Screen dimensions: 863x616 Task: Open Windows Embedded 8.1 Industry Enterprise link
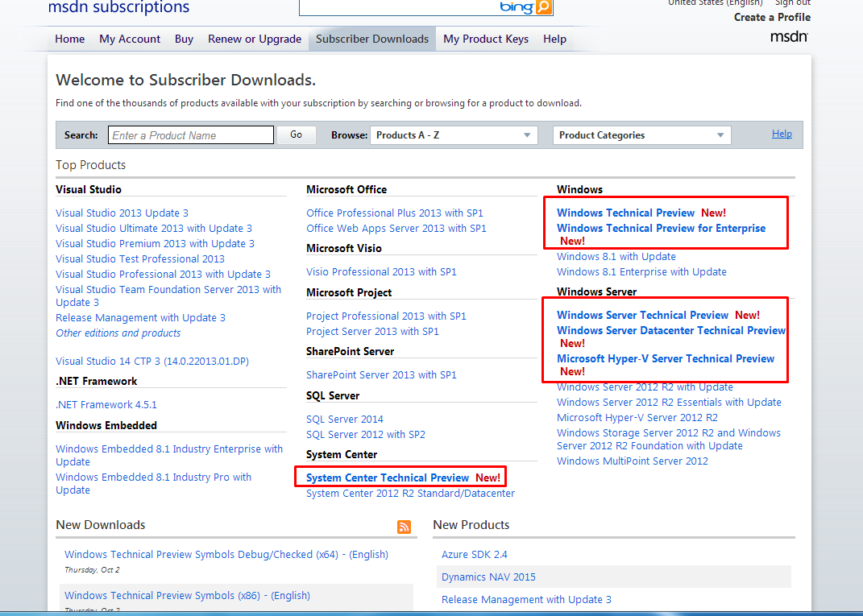[x=169, y=456]
